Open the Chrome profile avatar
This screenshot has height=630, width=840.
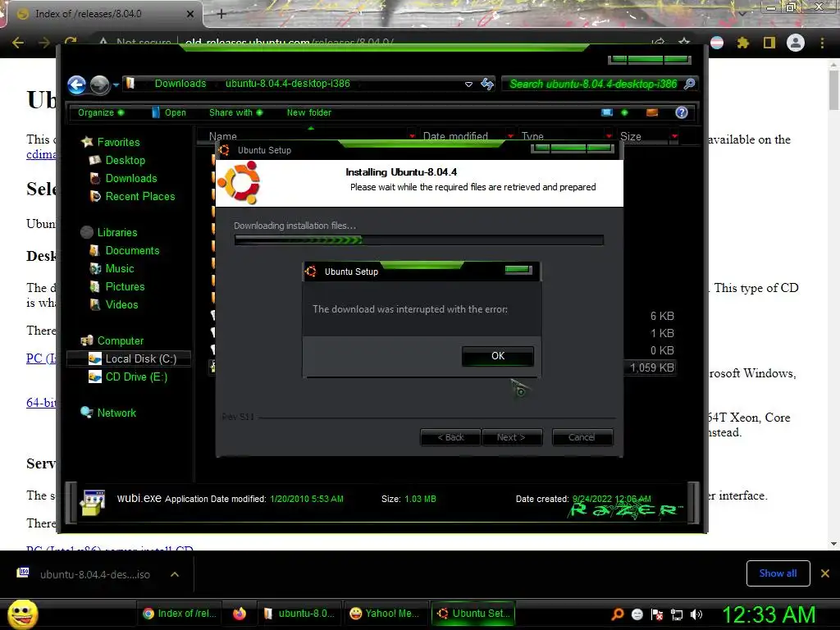pyautogui.click(x=796, y=43)
